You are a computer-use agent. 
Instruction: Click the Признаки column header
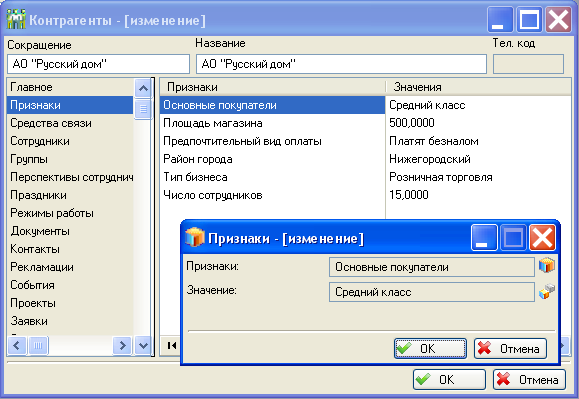pos(273,87)
